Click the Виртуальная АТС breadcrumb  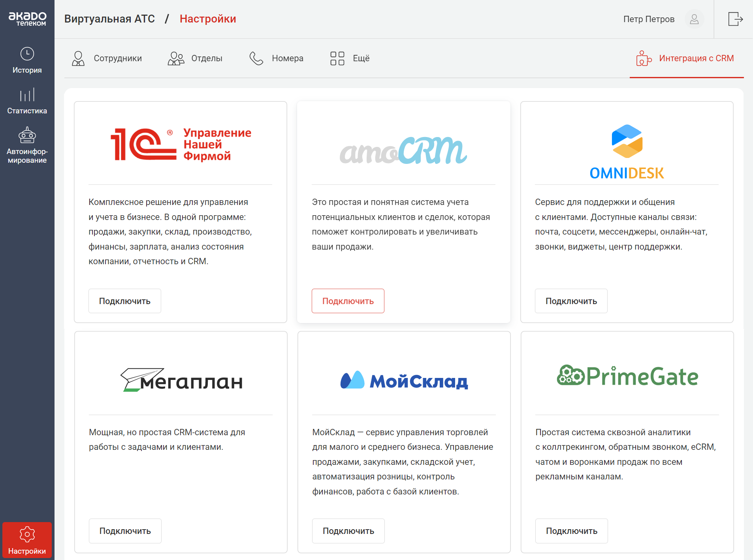[x=109, y=19]
